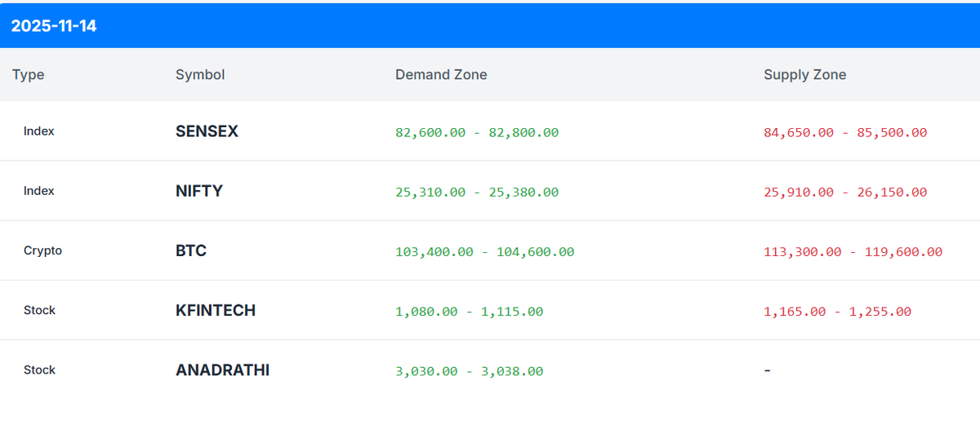980x425 pixels.
Task: Click the Type column header
Action: 29,75
